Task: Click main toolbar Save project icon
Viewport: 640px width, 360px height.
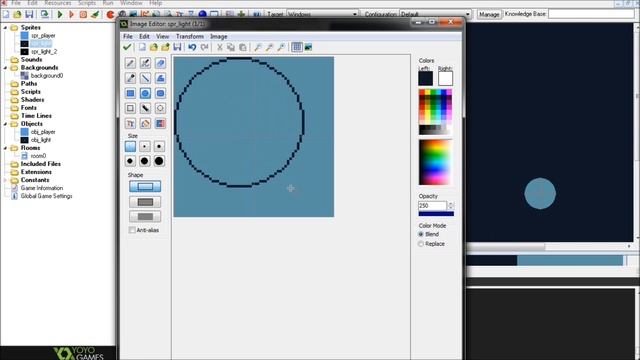Action: click(29, 15)
